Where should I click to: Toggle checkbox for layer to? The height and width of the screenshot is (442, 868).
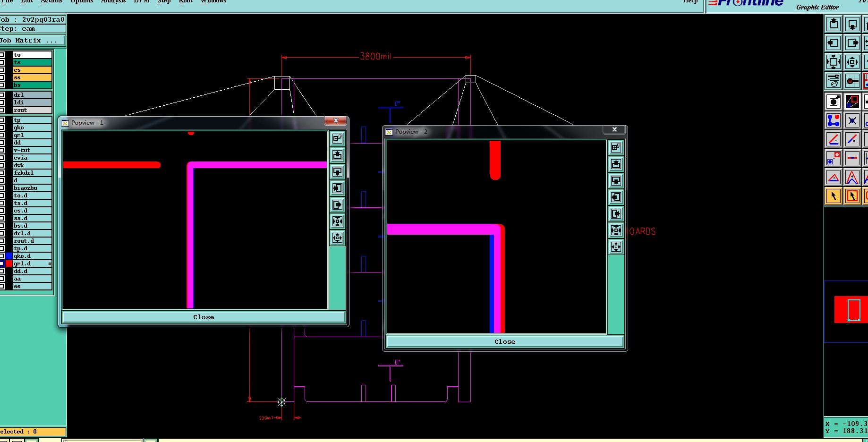pyautogui.click(x=2, y=55)
